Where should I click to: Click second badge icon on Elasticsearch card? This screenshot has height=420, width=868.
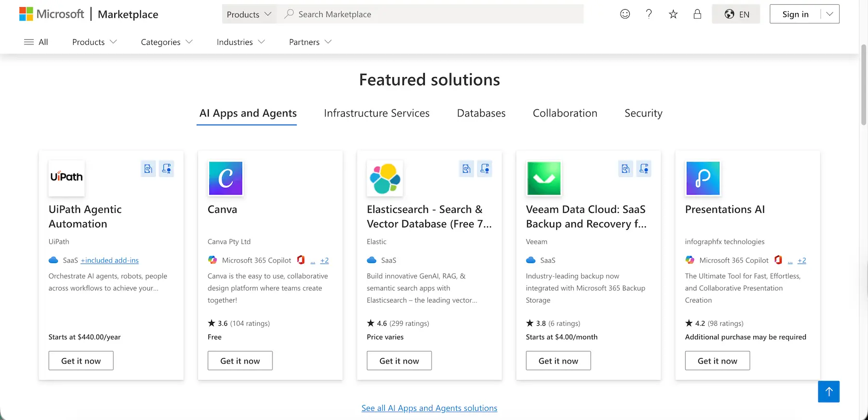pyautogui.click(x=485, y=169)
